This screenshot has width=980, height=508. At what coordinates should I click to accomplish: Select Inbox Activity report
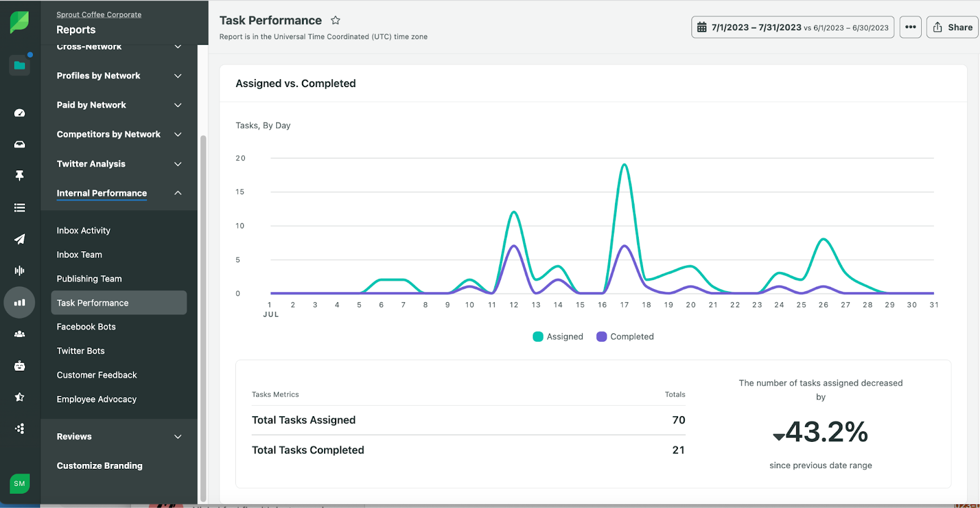click(x=83, y=230)
